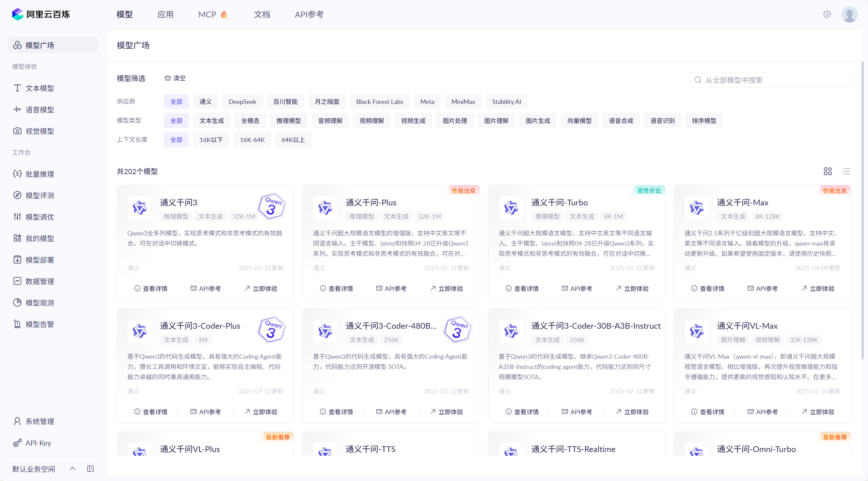868x481 pixels.
Task: Open 我的模型 in the sidebar
Action: click(x=53, y=238)
